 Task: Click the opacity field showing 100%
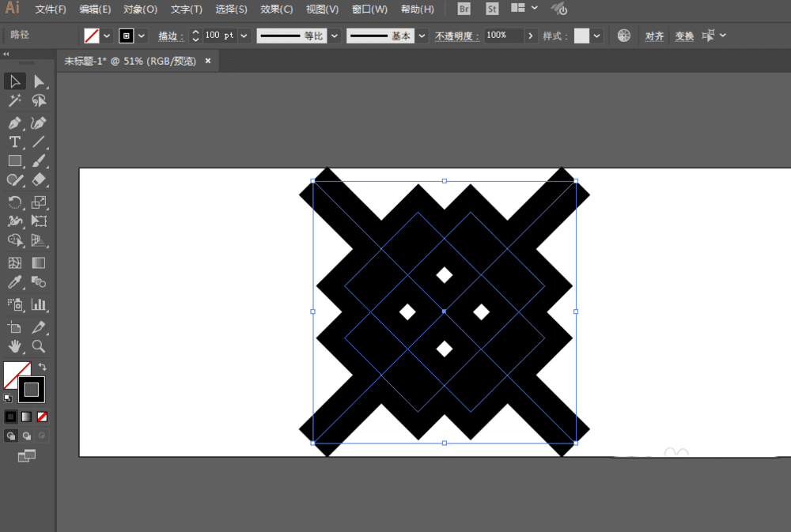tap(503, 36)
